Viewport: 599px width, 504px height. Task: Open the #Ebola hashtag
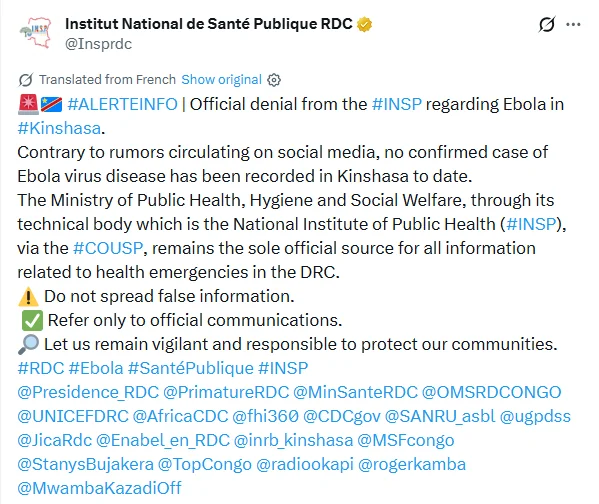pyautogui.click(x=96, y=368)
